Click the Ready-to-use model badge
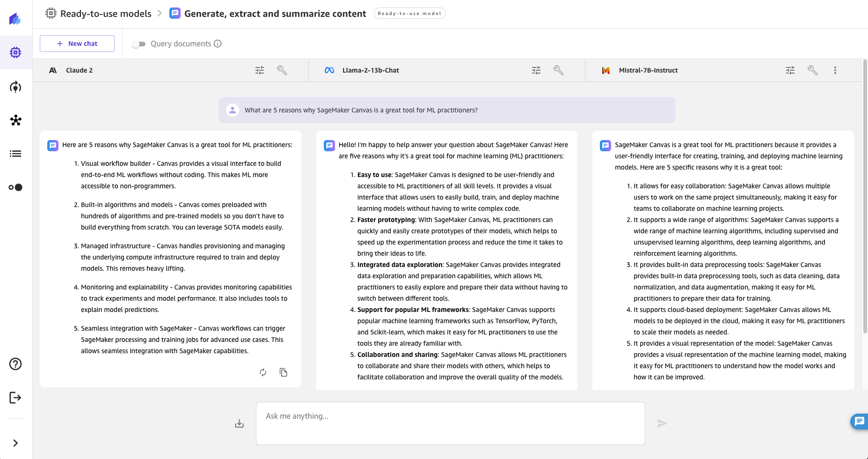Image resolution: width=868 pixels, height=459 pixels. coord(409,14)
